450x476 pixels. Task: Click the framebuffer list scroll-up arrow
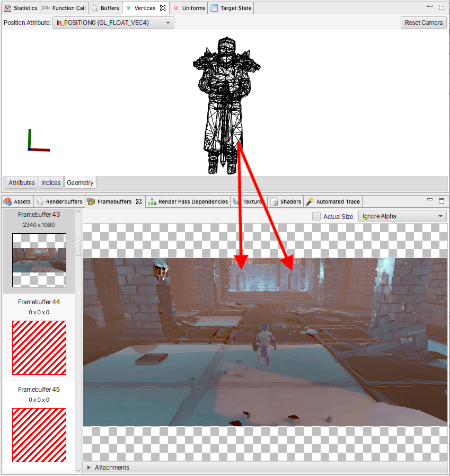tap(78, 211)
